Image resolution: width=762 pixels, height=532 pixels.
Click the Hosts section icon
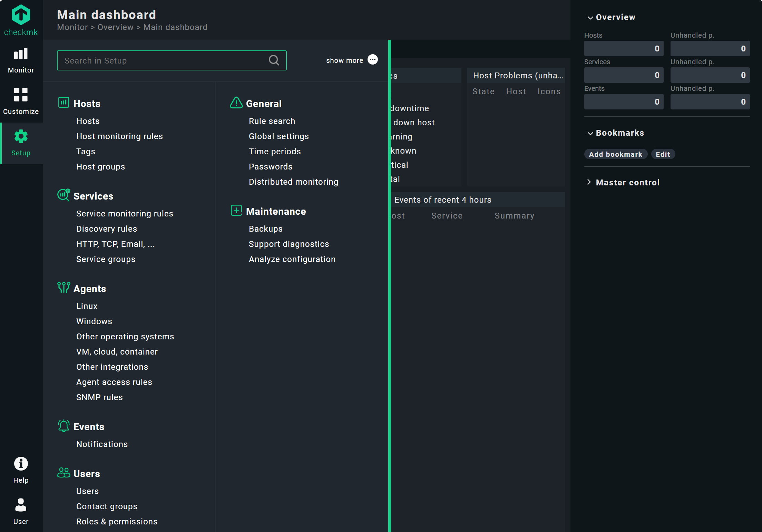(64, 103)
